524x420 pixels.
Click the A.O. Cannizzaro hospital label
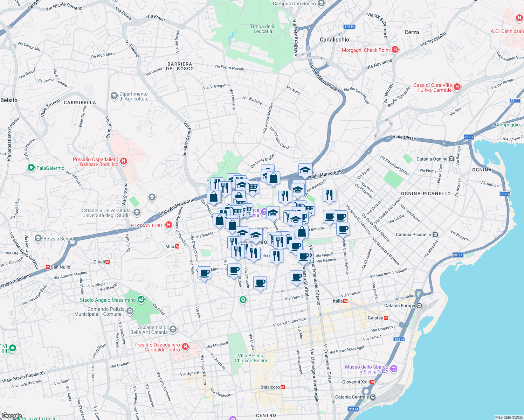click(507, 31)
